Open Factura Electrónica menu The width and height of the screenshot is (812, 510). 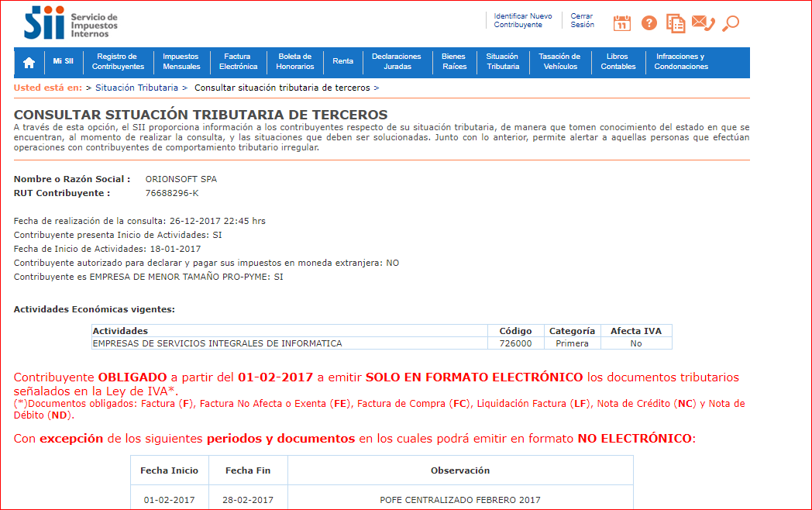[238, 61]
